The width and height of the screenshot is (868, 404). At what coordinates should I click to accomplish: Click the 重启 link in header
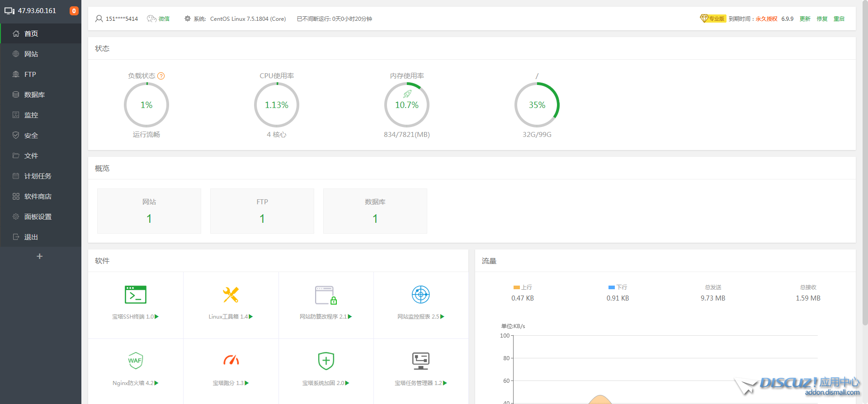839,19
